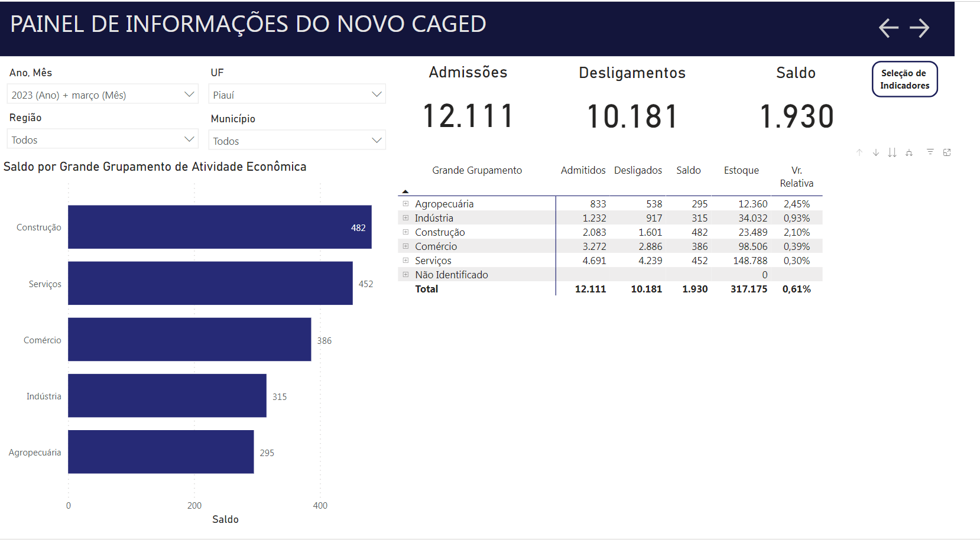Select the Serviços bar in chart
980x540 pixels.
210,283
